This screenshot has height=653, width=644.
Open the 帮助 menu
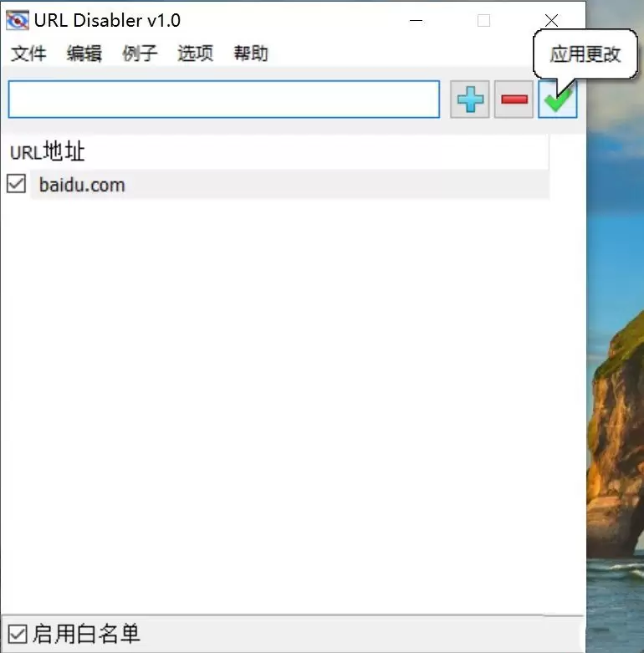(x=251, y=54)
